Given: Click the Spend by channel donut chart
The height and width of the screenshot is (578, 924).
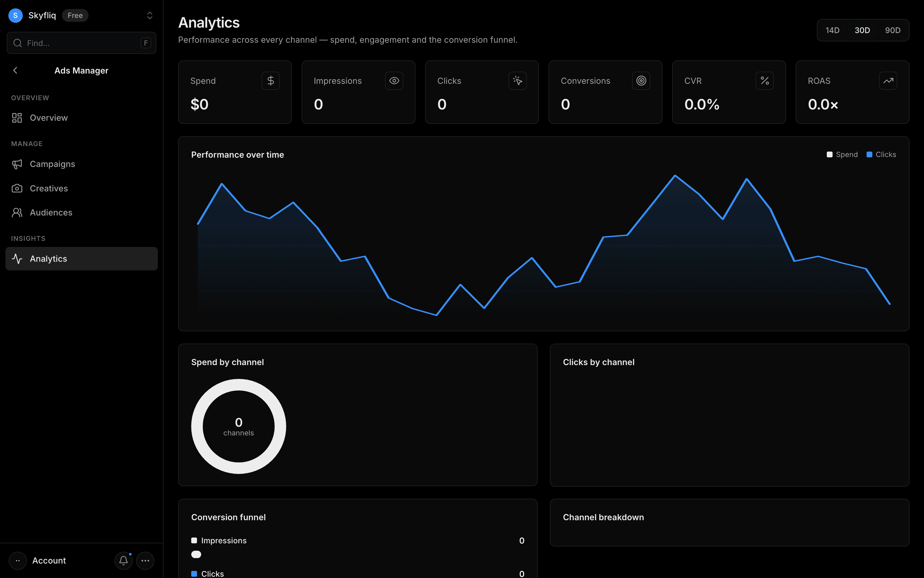Looking at the screenshot, I should pos(239,426).
